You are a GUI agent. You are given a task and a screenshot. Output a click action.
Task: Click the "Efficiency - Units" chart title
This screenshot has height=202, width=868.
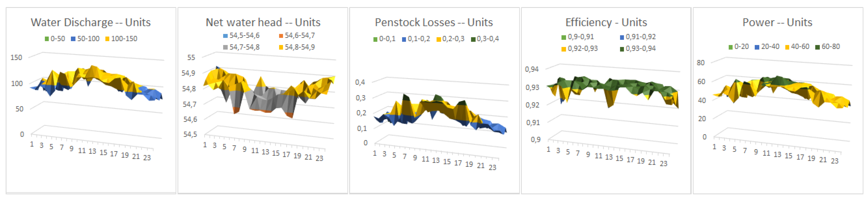[x=606, y=23]
